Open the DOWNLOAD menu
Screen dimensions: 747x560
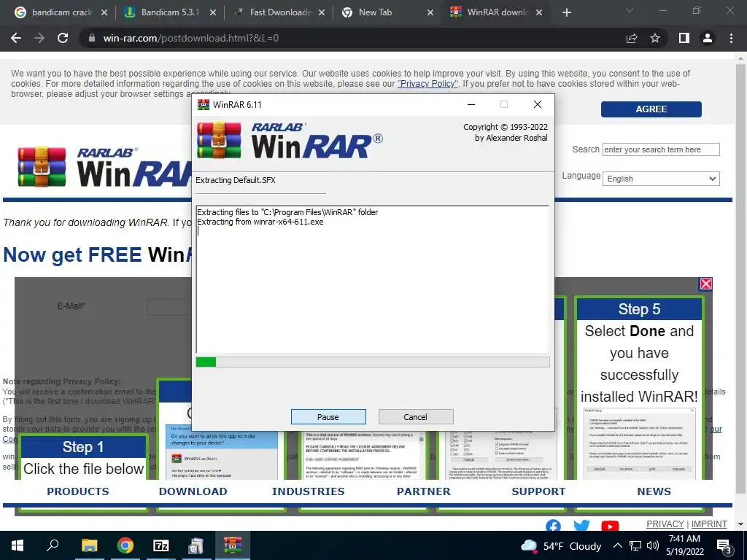pyautogui.click(x=193, y=491)
